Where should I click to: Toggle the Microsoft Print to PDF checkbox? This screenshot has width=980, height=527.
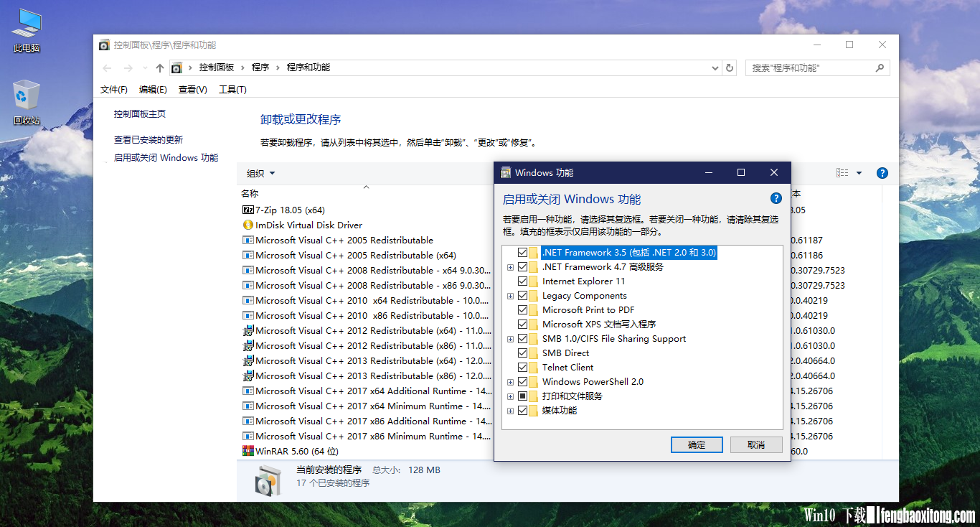[x=523, y=310]
